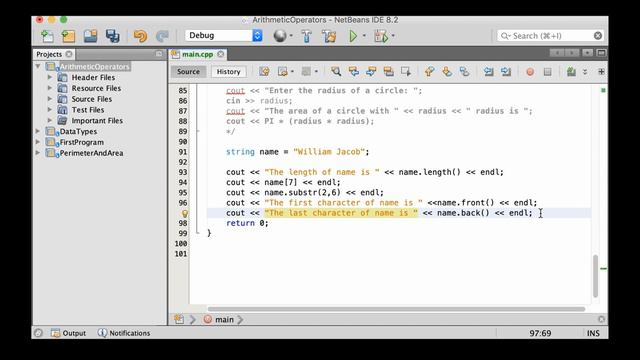
Task: Select the main.cpp editor tab
Action: point(198,54)
